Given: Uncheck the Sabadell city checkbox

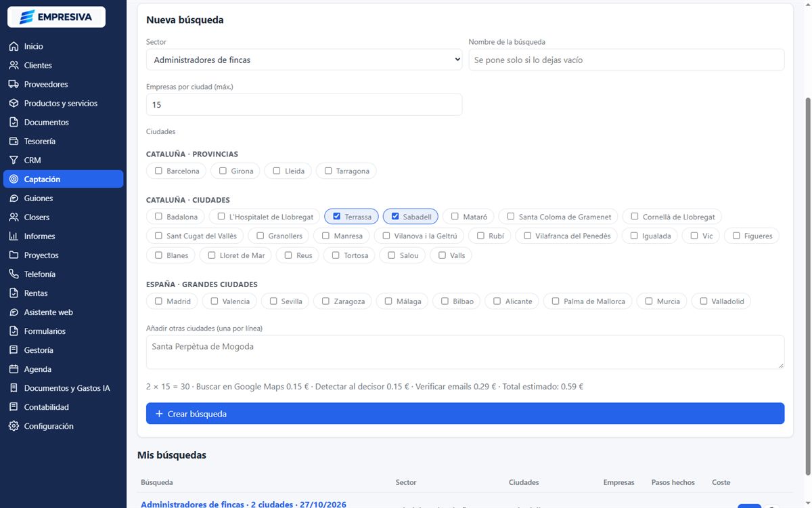Looking at the screenshot, I should pos(395,217).
